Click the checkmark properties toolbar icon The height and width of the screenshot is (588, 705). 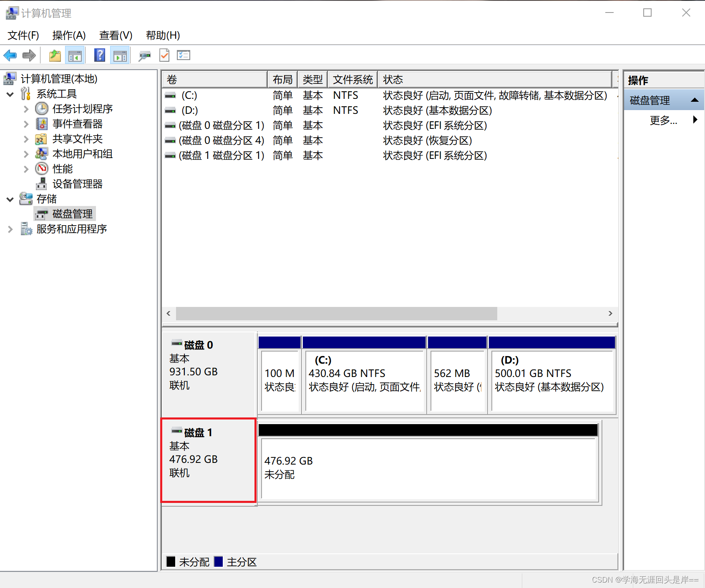[164, 55]
